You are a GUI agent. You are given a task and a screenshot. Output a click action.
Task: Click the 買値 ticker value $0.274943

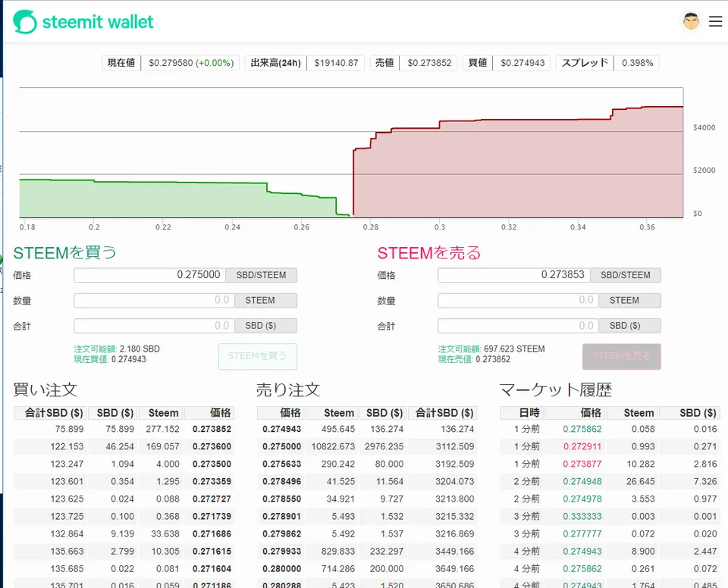(522, 63)
